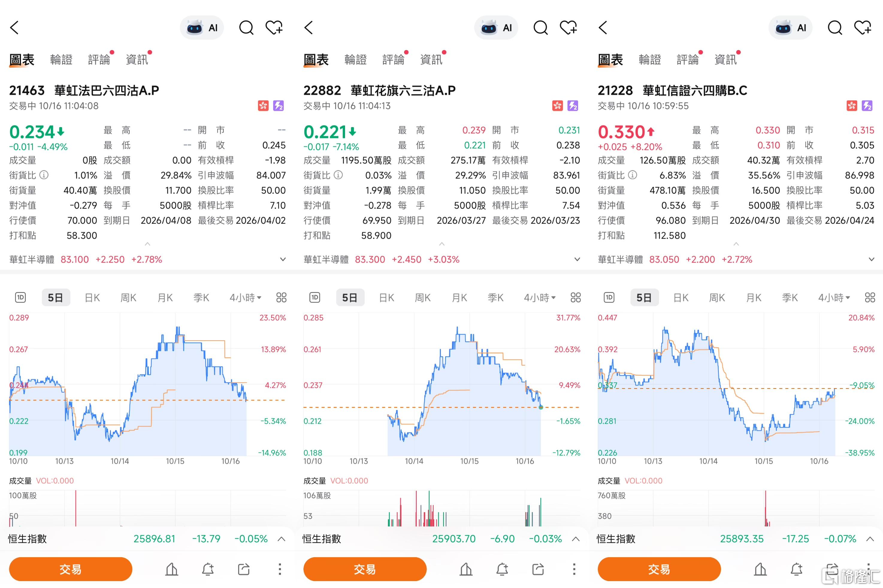Open the AI assistant in middle panel
883x588 pixels.
tap(496, 28)
